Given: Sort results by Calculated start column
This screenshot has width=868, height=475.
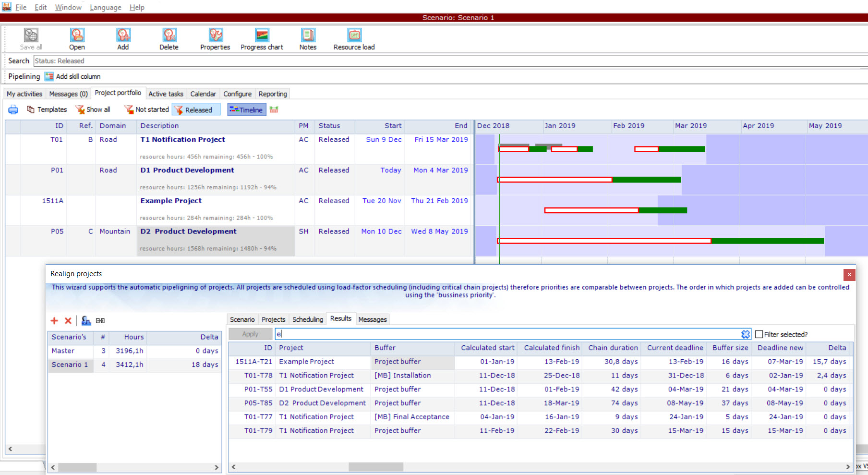Looking at the screenshot, I should pos(487,348).
